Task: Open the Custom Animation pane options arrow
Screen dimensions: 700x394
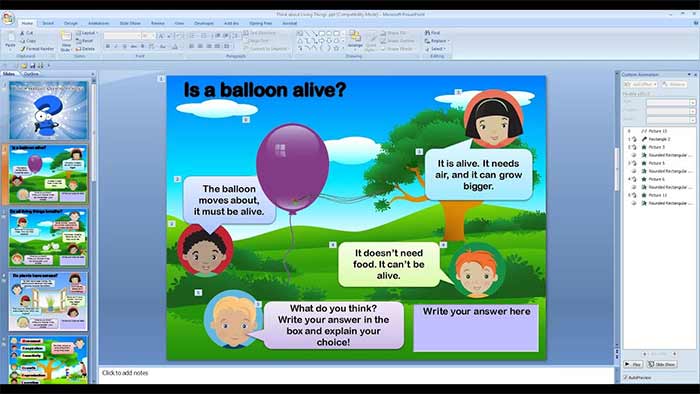Action: tap(689, 75)
